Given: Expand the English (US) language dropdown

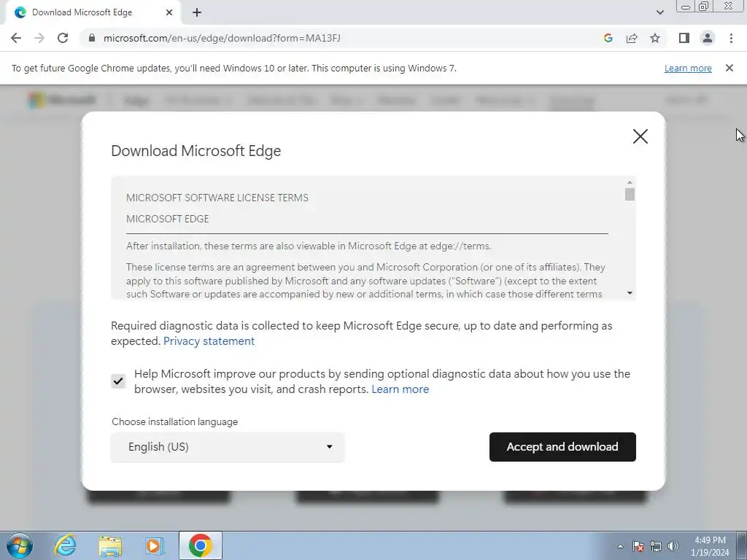Looking at the screenshot, I should click(228, 447).
